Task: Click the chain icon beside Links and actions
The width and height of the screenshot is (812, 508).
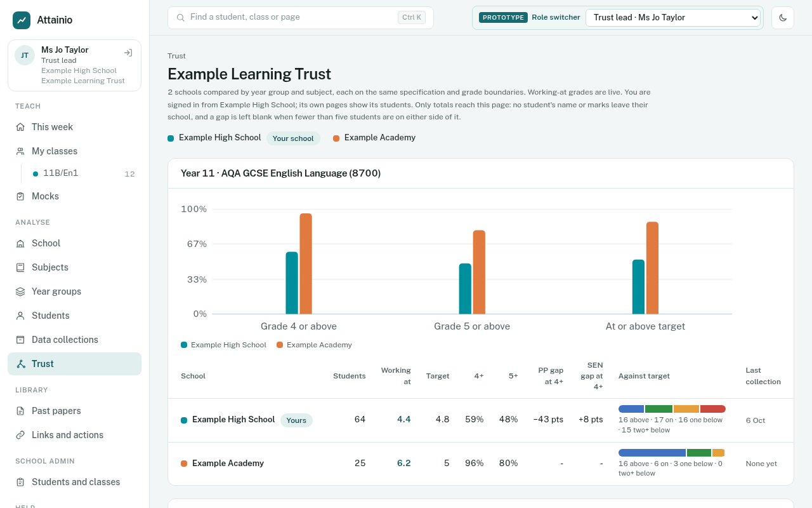Action: [20, 435]
